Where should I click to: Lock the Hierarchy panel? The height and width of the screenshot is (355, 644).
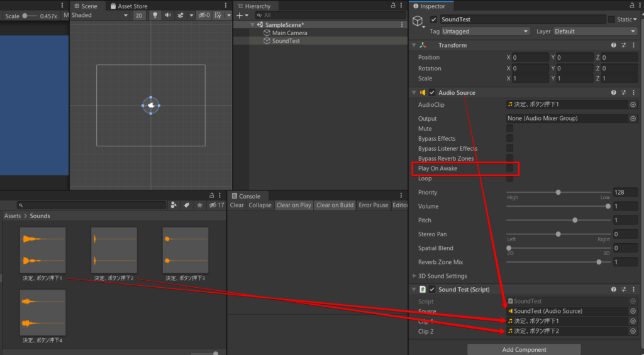click(x=393, y=5)
